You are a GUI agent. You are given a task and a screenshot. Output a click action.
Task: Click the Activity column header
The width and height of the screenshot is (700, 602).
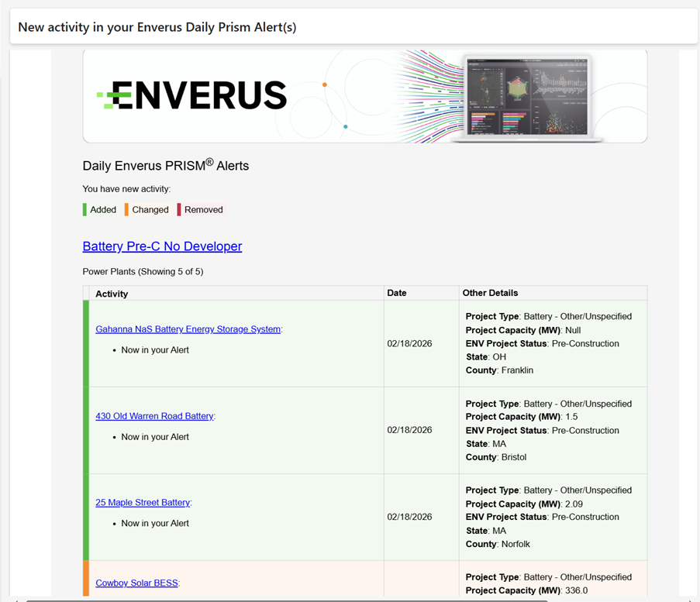coord(112,294)
